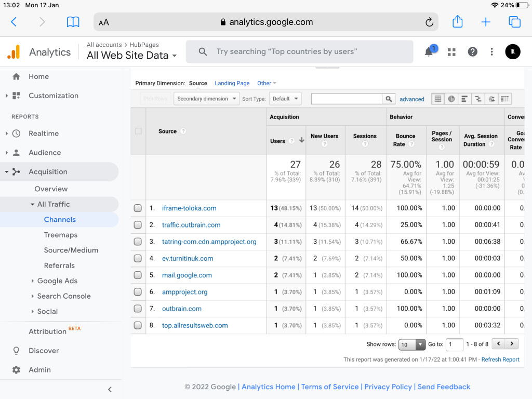This screenshot has width=532, height=399.
Task: Open the iframe-toloka.com source link
Action: click(189, 208)
